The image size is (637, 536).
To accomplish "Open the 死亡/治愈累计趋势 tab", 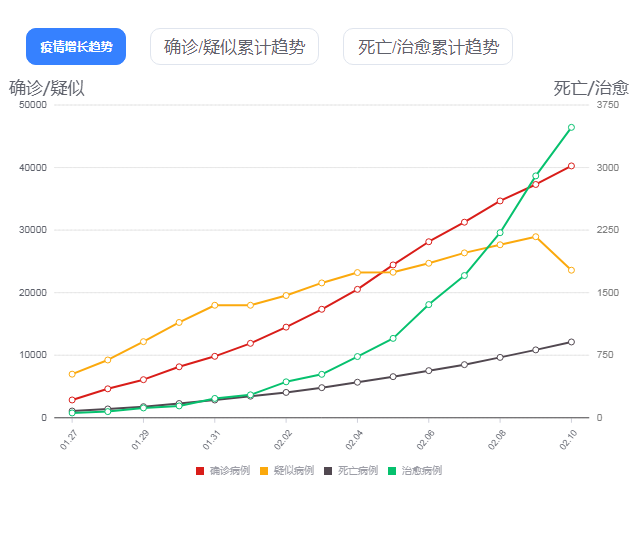I will [x=428, y=46].
